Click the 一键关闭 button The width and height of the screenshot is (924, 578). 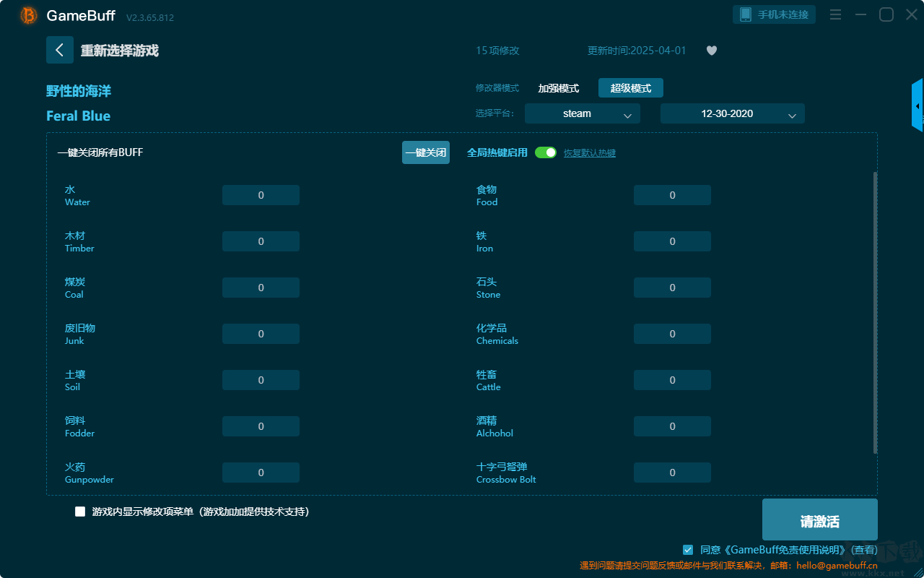click(426, 152)
